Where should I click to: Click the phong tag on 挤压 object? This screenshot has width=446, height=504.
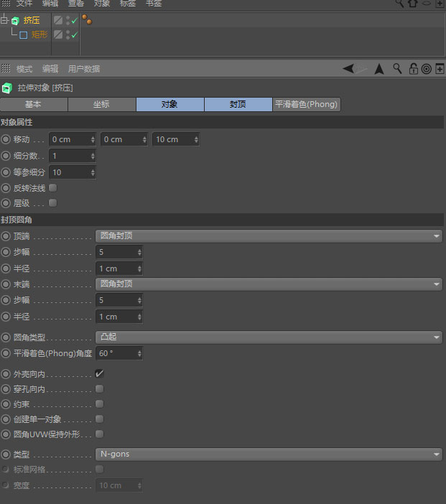point(87,19)
